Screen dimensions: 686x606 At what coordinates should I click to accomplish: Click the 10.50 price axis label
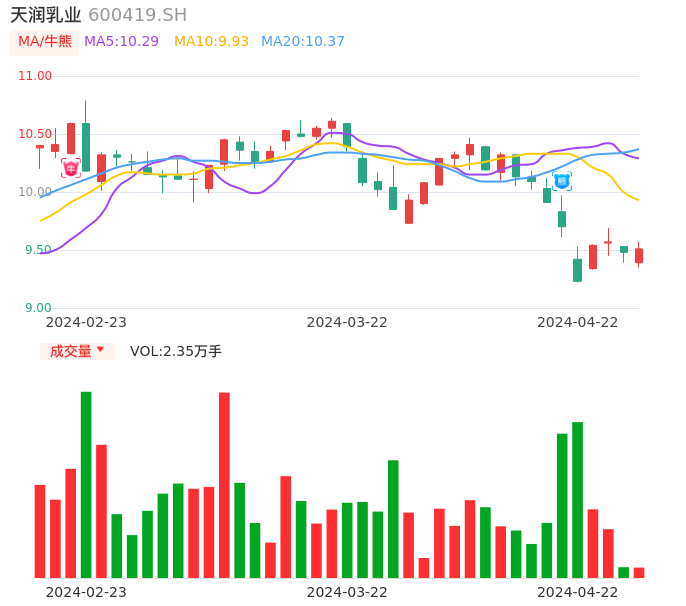[x=35, y=134]
